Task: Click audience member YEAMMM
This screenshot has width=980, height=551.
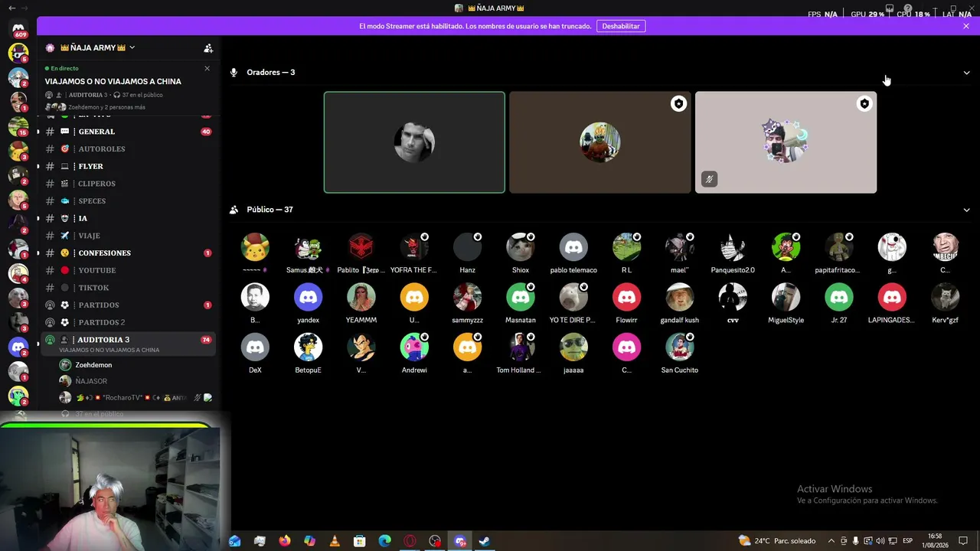Action: coord(361,303)
